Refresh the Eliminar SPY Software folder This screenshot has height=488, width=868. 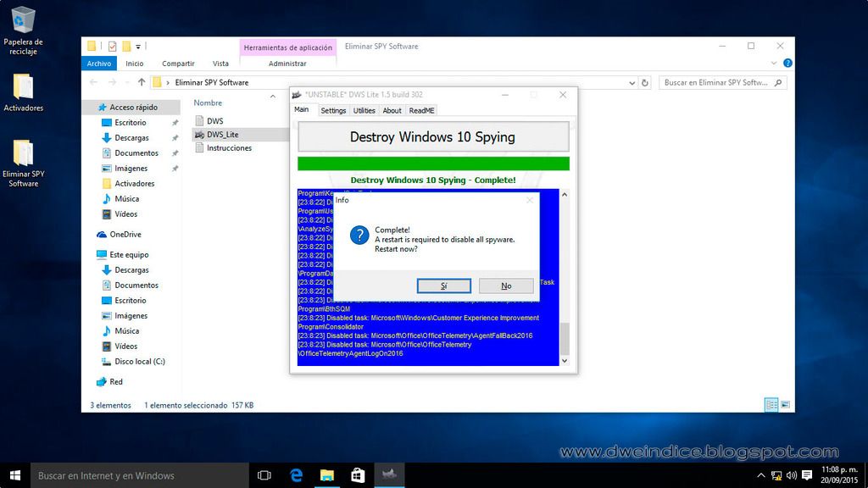tap(646, 83)
